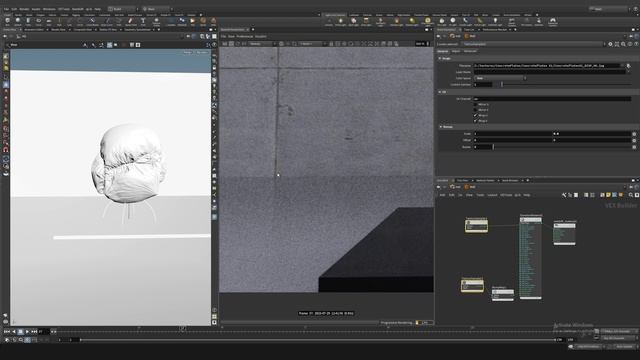This screenshot has height=360, width=640.
Task: Add an Area Light from shelf
Action: point(366,22)
